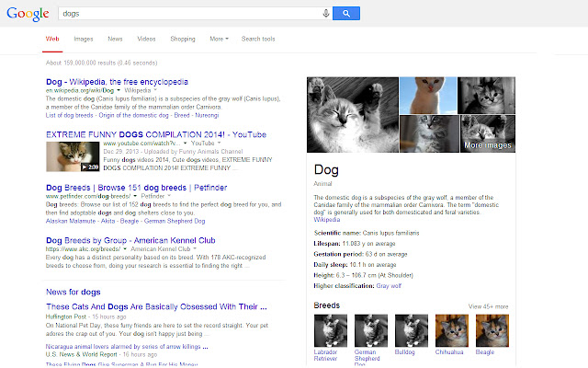Select the Web tab
Viewport: 588px width, 368px height.
coord(52,39)
